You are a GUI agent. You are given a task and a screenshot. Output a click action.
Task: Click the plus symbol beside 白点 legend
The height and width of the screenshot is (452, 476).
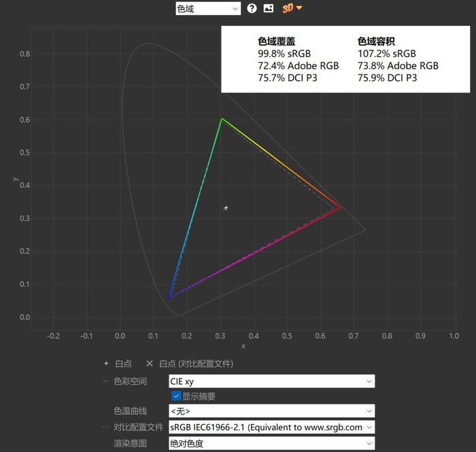[x=105, y=364]
